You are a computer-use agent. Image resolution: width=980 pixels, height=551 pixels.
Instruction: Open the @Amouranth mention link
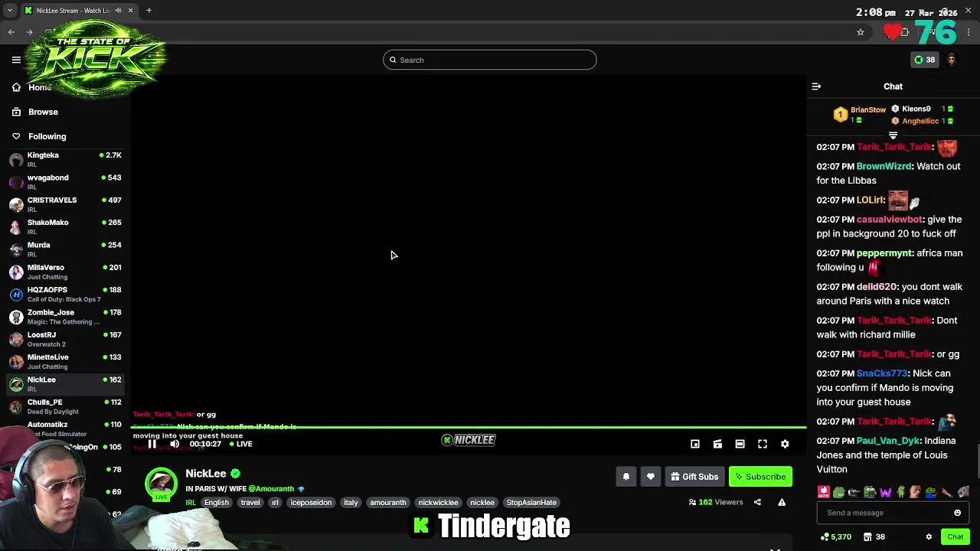point(271,489)
